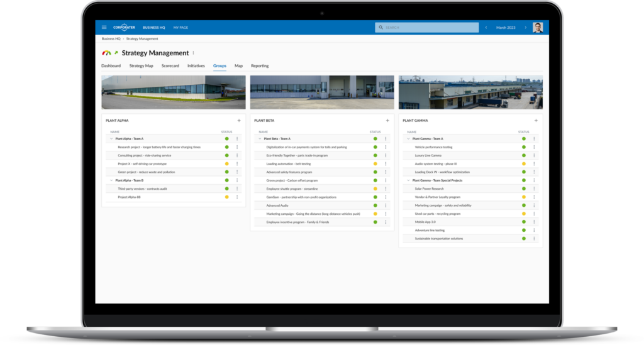The height and width of the screenshot is (345, 644).
Task: Go to previous month arrow
Action: (x=486, y=28)
